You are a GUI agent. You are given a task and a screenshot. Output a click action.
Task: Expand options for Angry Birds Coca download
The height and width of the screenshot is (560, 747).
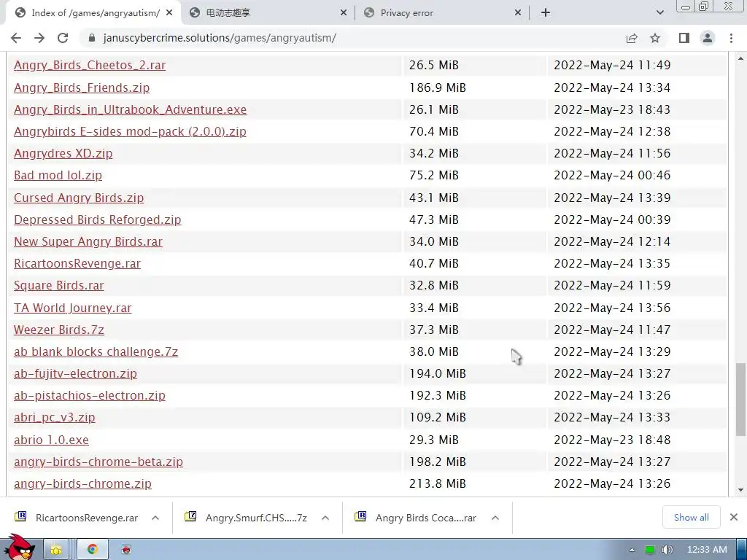[x=495, y=518]
